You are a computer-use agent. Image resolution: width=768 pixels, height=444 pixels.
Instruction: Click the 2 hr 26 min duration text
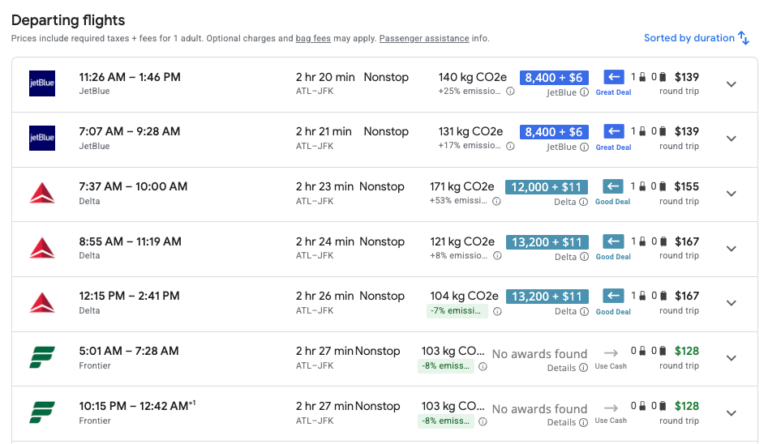coord(324,296)
